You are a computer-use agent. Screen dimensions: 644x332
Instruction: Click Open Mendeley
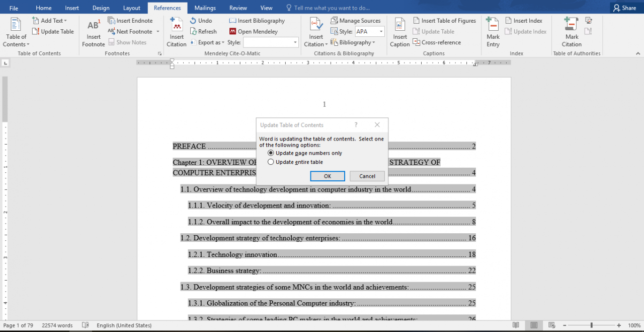tap(253, 31)
